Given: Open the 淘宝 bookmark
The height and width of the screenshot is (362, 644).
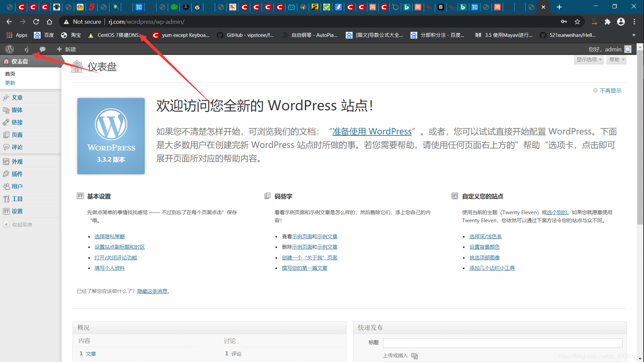Looking at the screenshot, I should click(71, 35).
